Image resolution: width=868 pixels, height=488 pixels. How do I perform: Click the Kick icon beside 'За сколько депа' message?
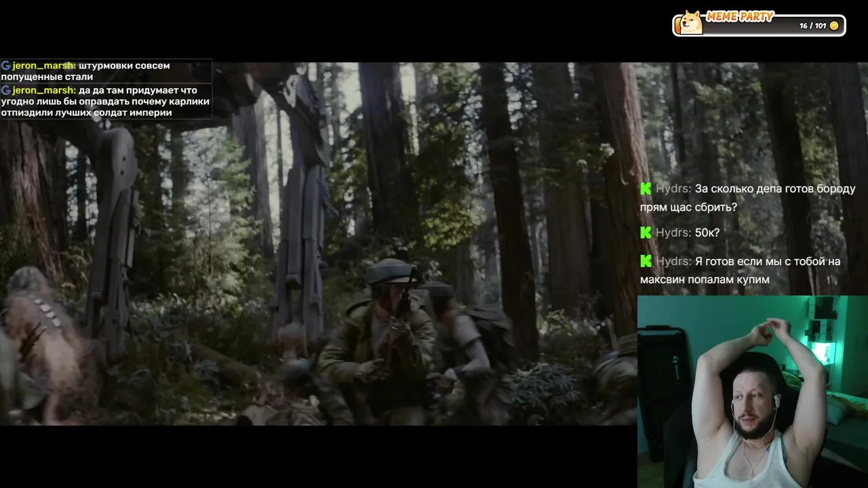coord(646,189)
